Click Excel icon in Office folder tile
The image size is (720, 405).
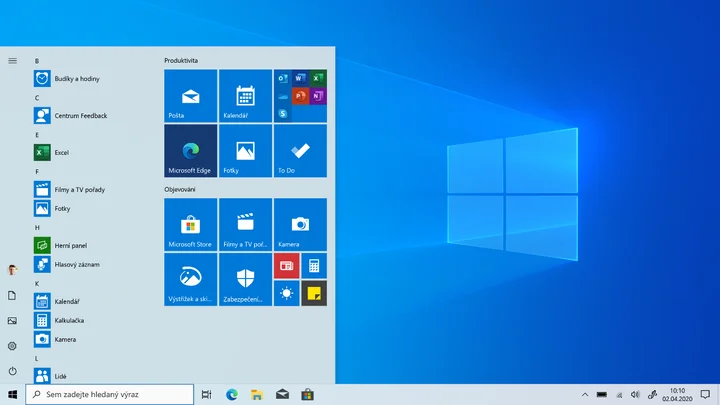point(317,79)
